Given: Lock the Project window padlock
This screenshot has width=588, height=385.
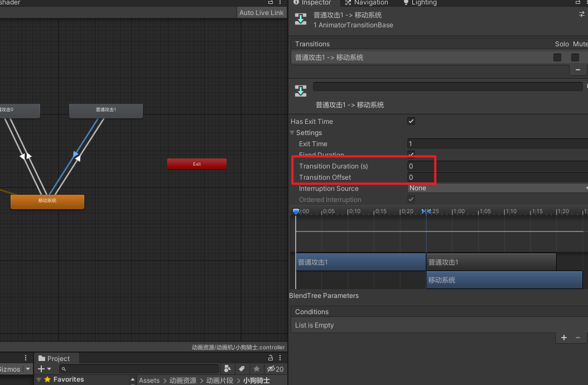Looking at the screenshot, I should coord(271,358).
